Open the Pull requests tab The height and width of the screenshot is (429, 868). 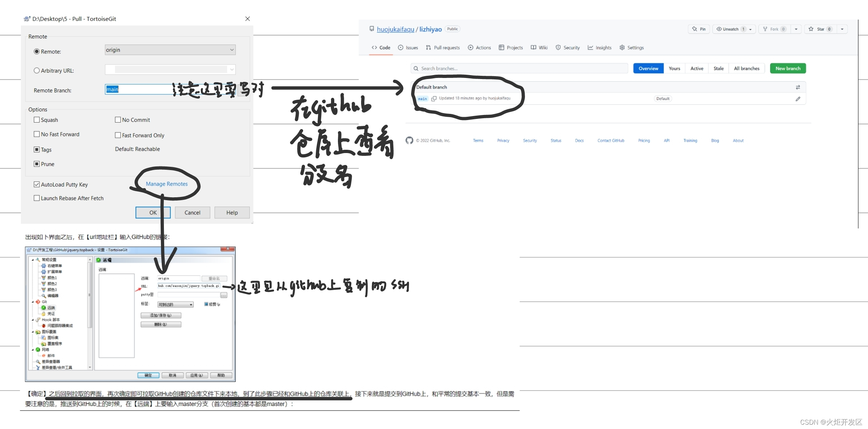(x=443, y=48)
